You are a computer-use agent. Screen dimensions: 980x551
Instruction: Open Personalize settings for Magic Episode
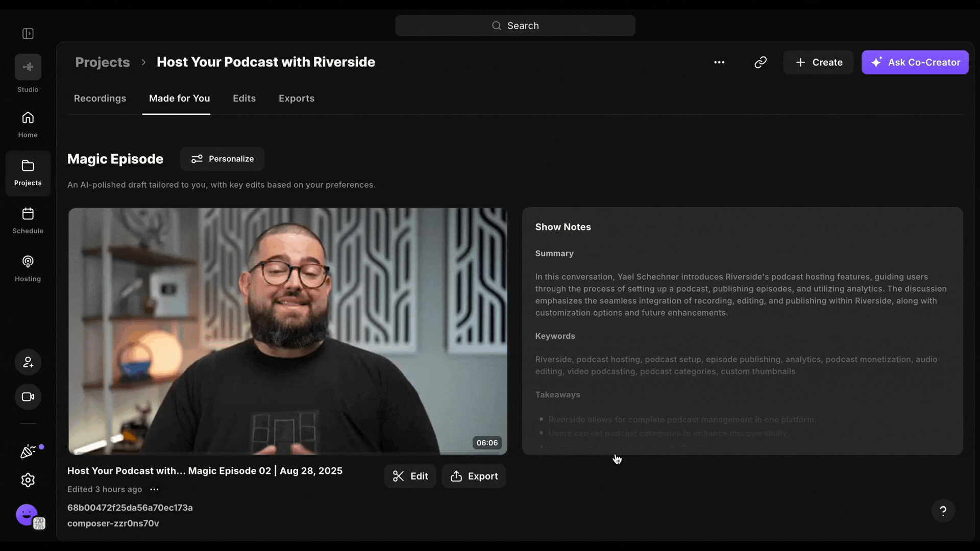[222, 159]
